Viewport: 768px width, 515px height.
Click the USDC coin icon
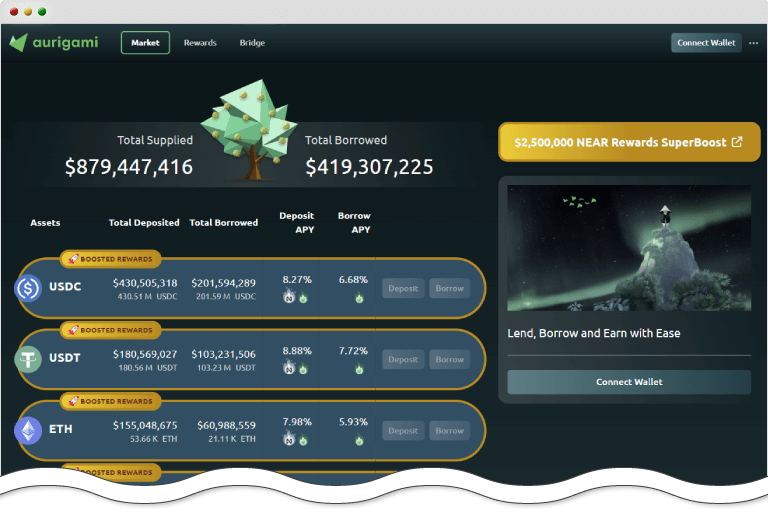pyautogui.click(x=28, y=288)
